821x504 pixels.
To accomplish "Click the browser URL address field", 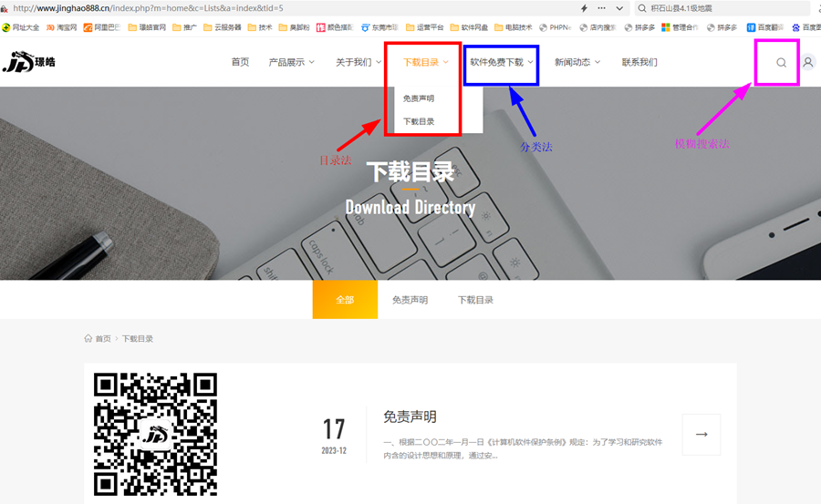I will tap(274, 8).
